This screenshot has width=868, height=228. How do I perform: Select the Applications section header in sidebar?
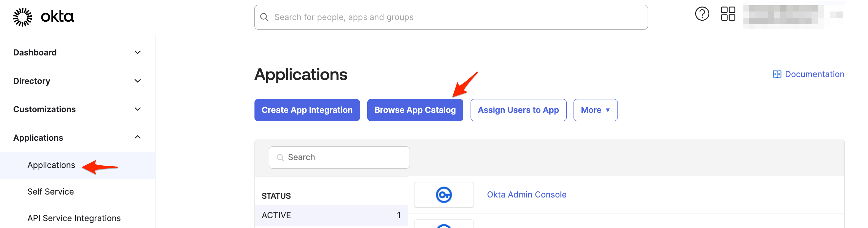[x=38, y=138]
